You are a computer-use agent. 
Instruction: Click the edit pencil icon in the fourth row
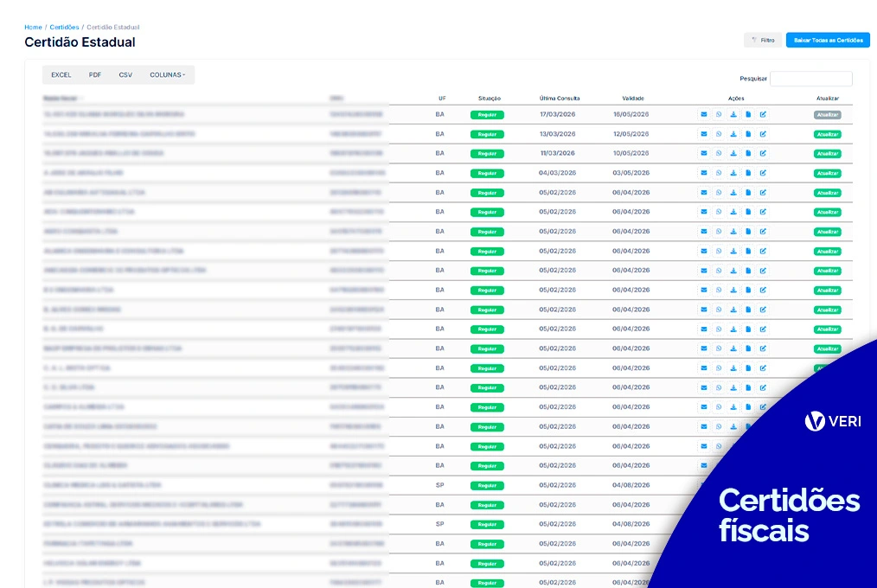(762, 173)
